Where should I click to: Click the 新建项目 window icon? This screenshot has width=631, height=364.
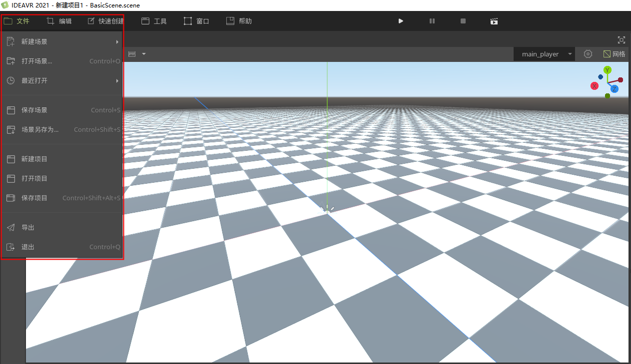tap(11, 159)
